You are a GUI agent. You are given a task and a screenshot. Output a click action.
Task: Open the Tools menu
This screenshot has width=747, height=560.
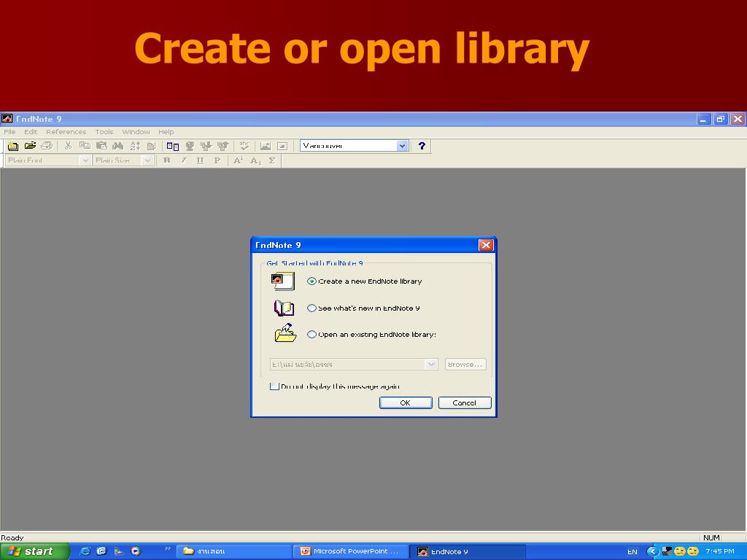104,132
